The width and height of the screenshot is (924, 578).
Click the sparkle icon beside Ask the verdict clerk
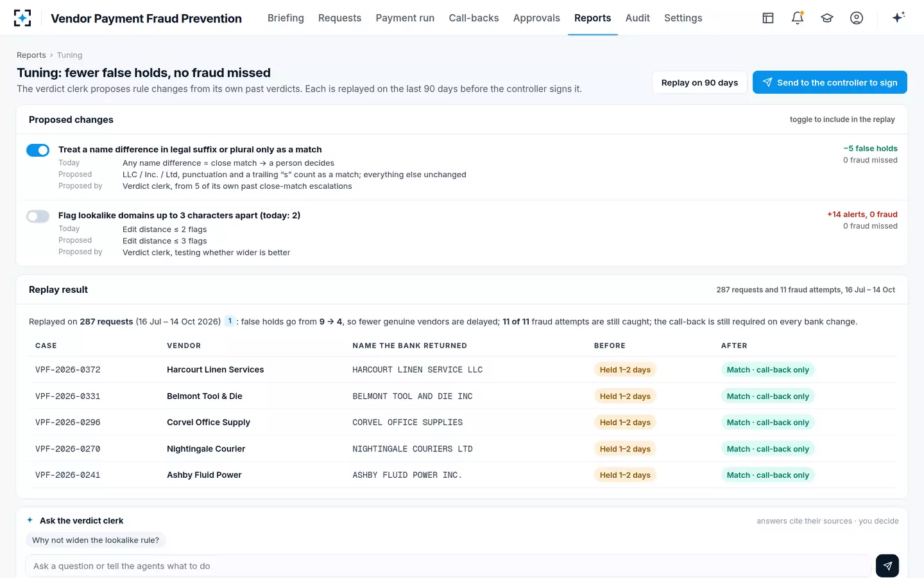(x=30, y=520)
